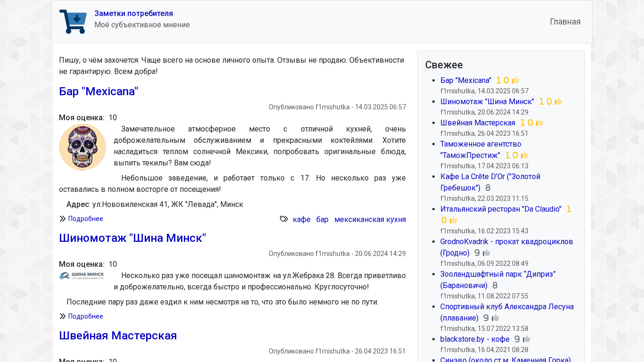This screenshot has width=644, height=362.
Task: Open GrodnoKvadrik квадроциклов sidebar link
Action: 506,242
